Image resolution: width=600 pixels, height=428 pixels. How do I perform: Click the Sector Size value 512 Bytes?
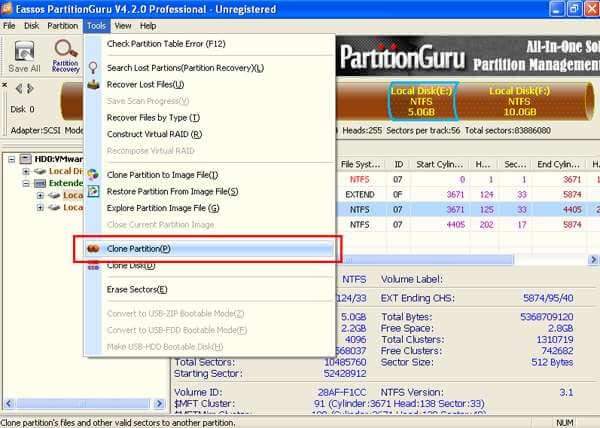click(552, 363)
